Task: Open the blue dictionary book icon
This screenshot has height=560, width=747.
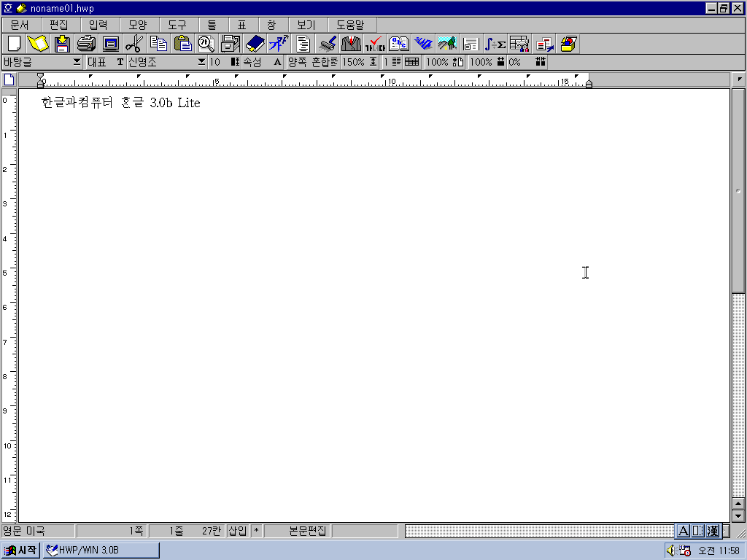Action: tap(255, 44)
